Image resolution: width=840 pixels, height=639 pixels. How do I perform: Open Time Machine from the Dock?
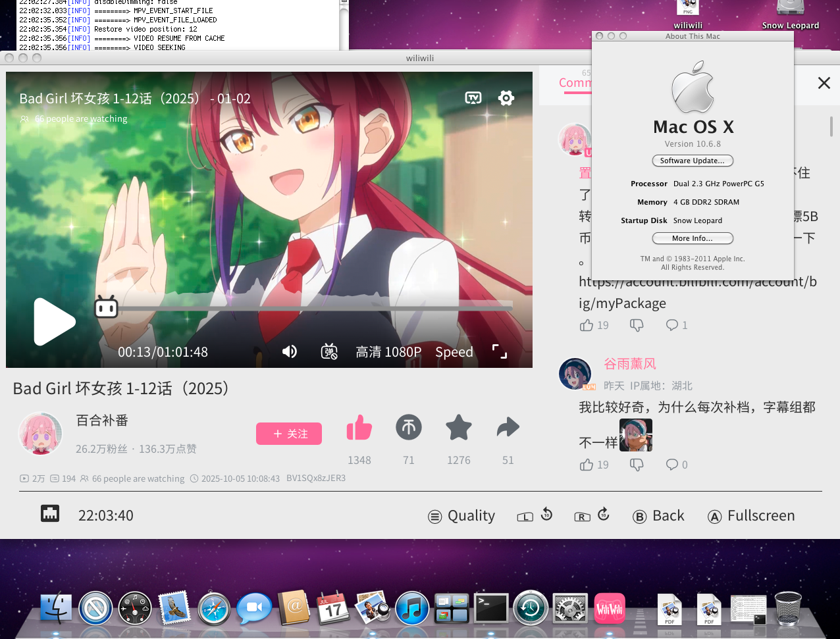point(531,607)
